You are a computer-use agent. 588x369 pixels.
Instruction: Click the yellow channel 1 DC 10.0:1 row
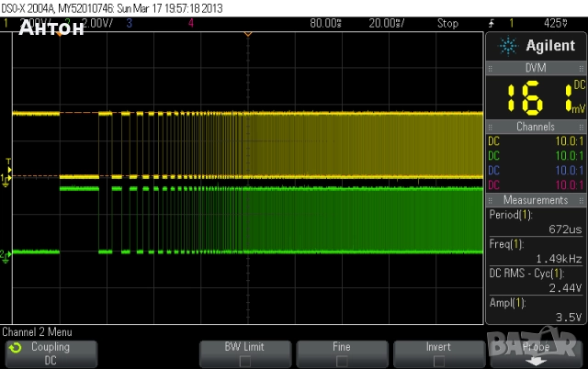coord(535,140)
